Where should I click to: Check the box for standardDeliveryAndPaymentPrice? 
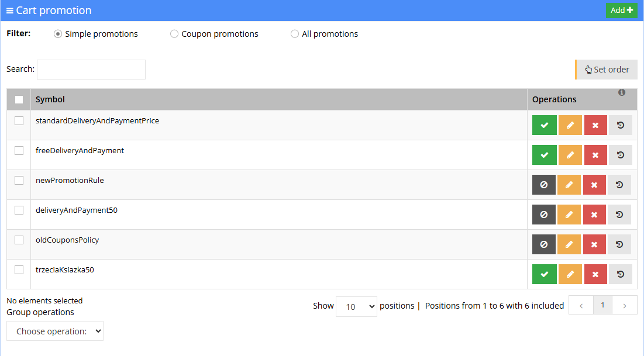pyautogui.click(x=19, y=121)
